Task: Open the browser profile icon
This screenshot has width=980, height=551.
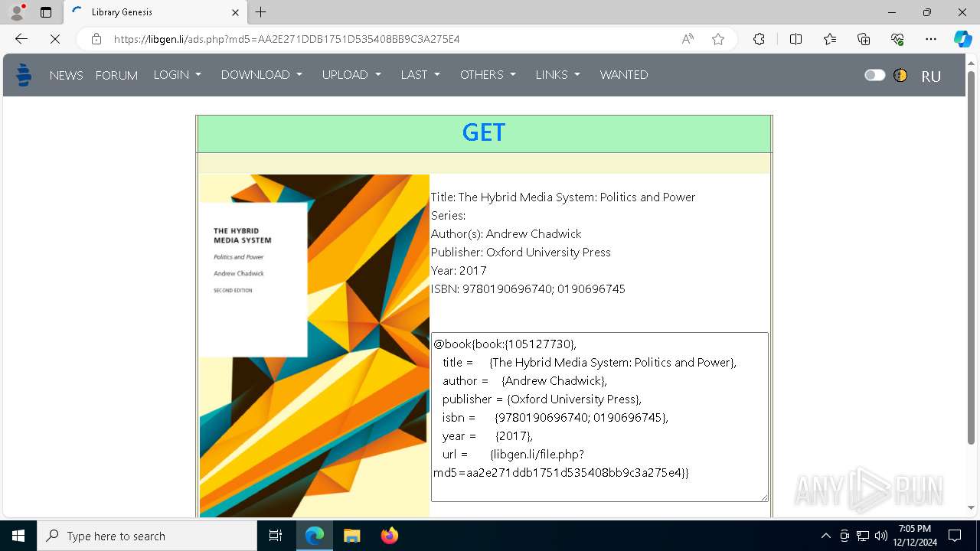Action: click(17, 12)
